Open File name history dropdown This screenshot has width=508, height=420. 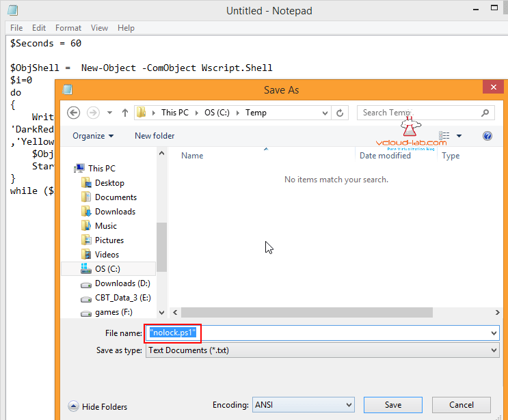tap(494, 333)
